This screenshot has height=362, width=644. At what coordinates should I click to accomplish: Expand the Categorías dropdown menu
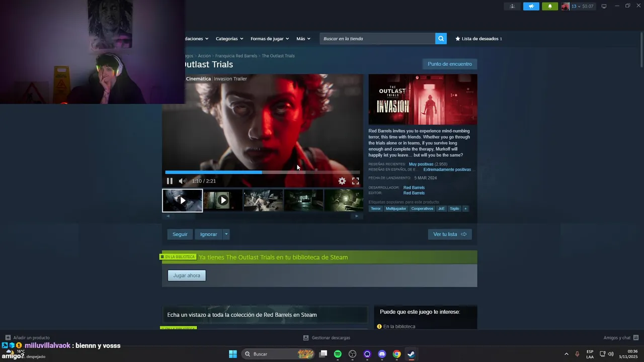tap(229, 39)
